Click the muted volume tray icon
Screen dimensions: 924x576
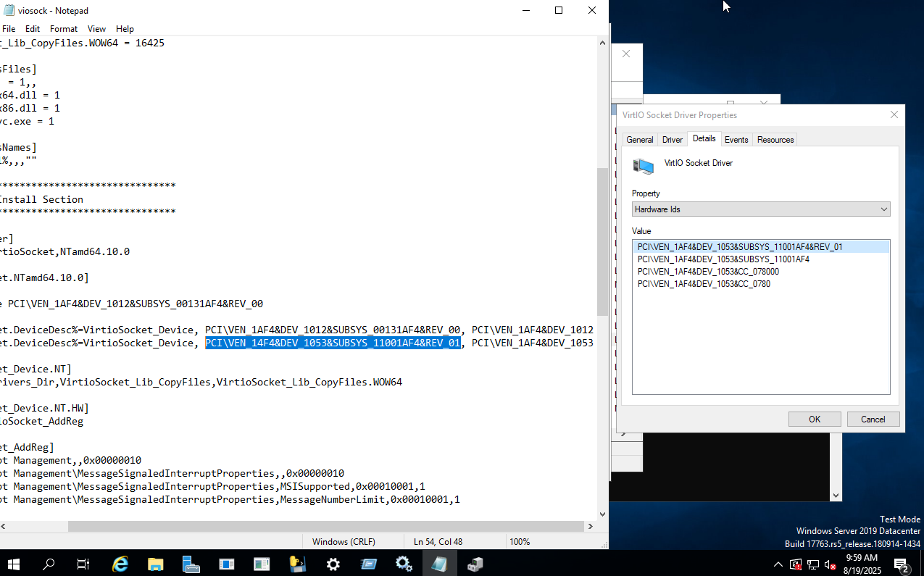click(x=831, y=564)
